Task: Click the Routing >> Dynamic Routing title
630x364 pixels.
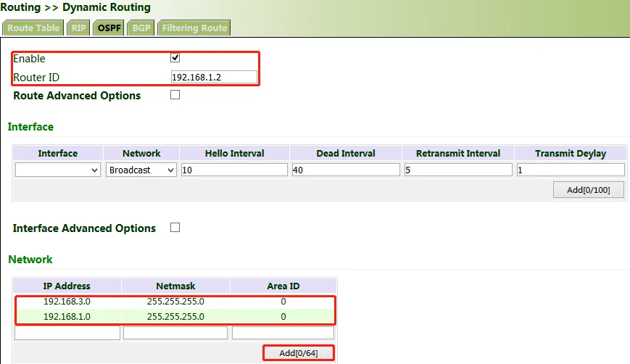Action: pos(75,7)
